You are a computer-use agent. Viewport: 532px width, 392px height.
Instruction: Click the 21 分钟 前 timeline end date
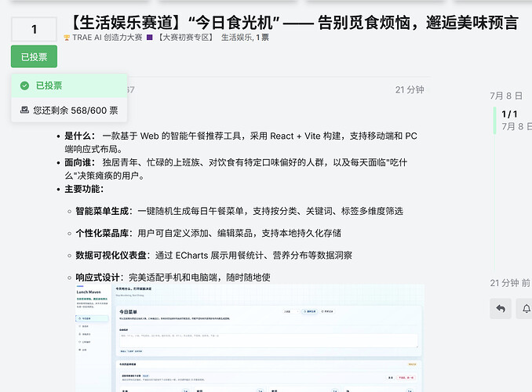(510, 283)
